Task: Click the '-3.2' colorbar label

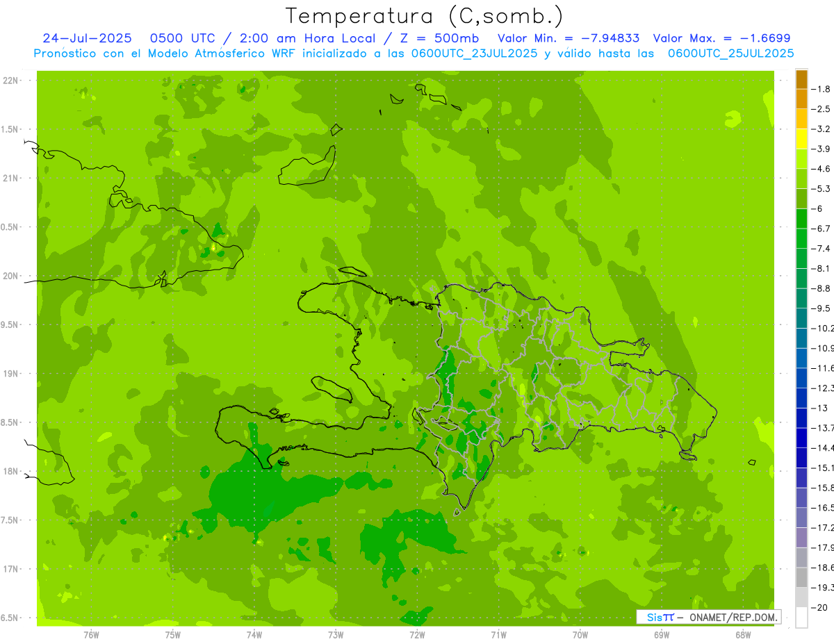Action: tap(821, 129)
